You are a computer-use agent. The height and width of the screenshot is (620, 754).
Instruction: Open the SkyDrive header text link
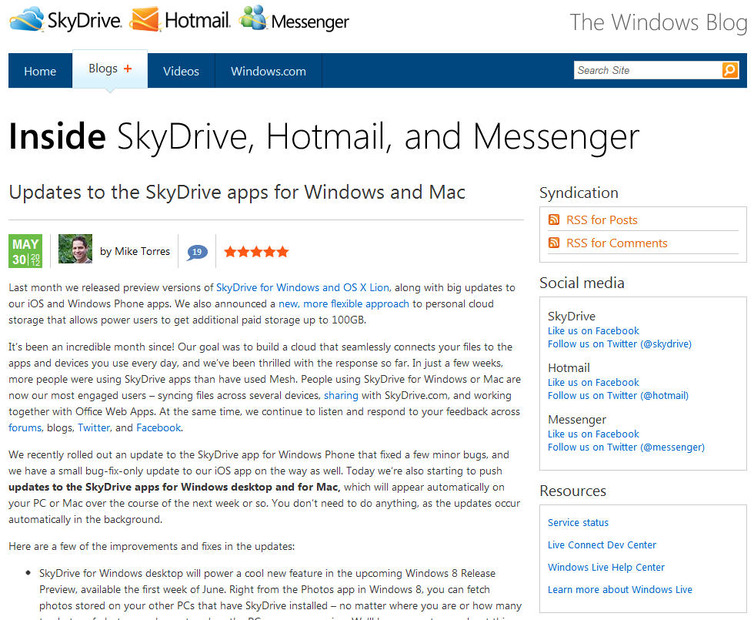point(84,21)
